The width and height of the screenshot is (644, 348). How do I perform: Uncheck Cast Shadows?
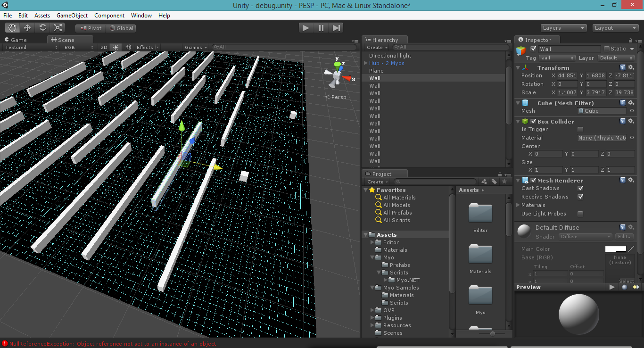coord(580,188)
